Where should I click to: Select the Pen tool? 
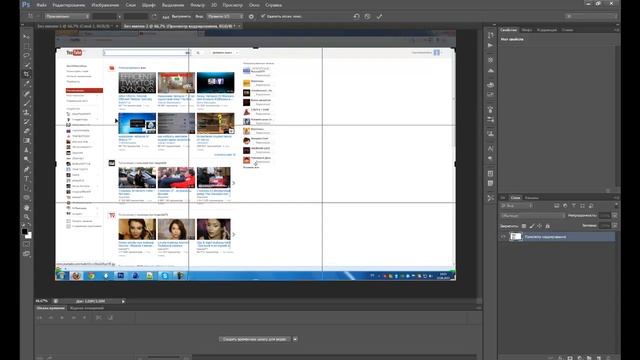(x=27, y=169)
